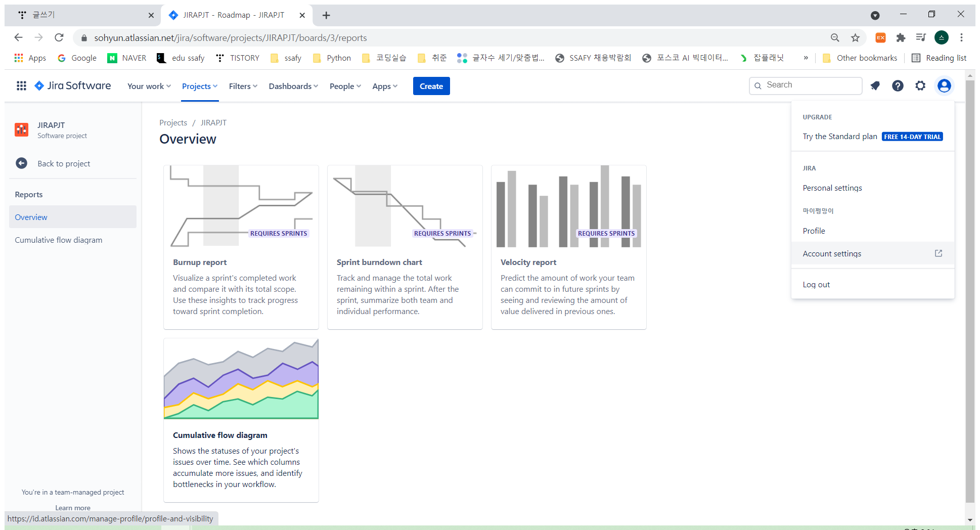Screen dimensions: 980x530
Task: Click FREE 14-DAY TRIAL badge
Action: (912, 137)
